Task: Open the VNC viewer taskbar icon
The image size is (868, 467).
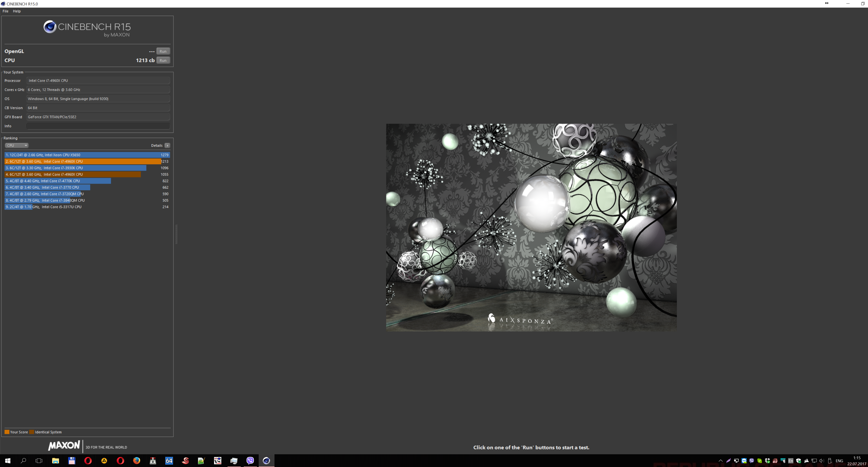Action: coord(218,461)
